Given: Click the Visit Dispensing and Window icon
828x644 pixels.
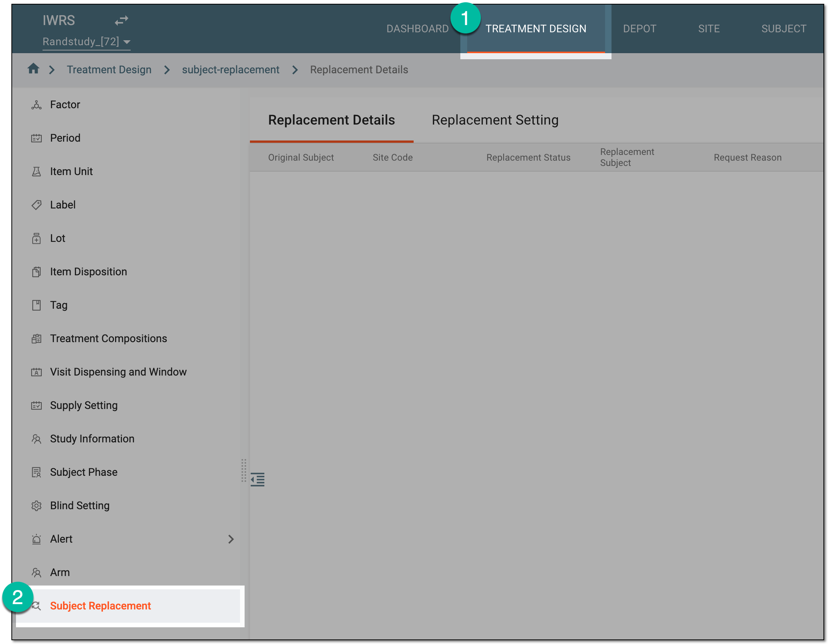Looking at the screenshot, I should (x=36, y=372).
